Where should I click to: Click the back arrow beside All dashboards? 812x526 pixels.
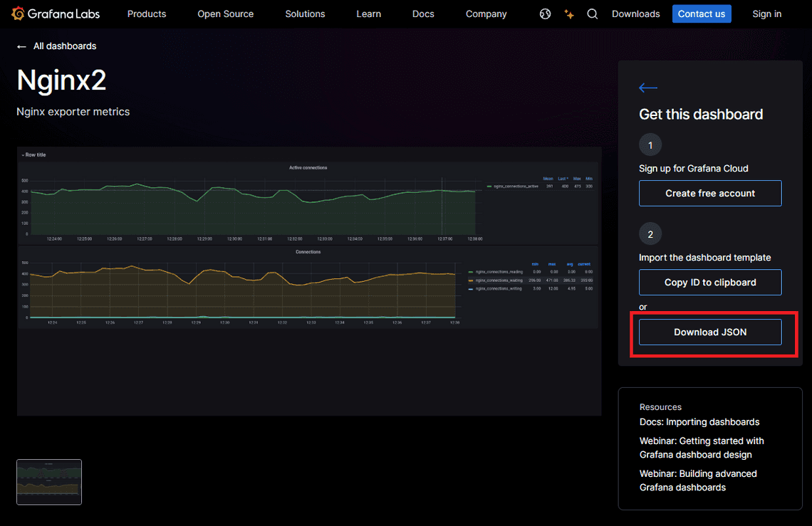pos(21,46)
